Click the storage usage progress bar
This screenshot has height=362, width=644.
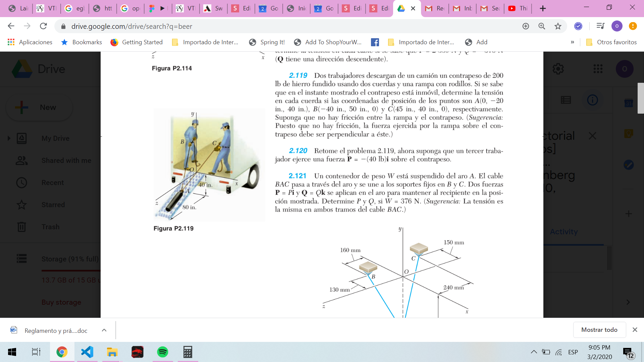click(70, 270)
